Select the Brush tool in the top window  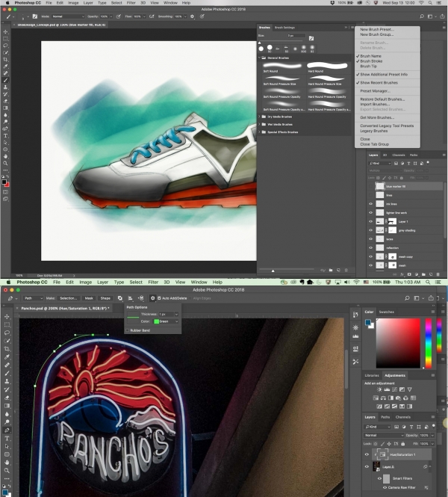pos(6,80)
